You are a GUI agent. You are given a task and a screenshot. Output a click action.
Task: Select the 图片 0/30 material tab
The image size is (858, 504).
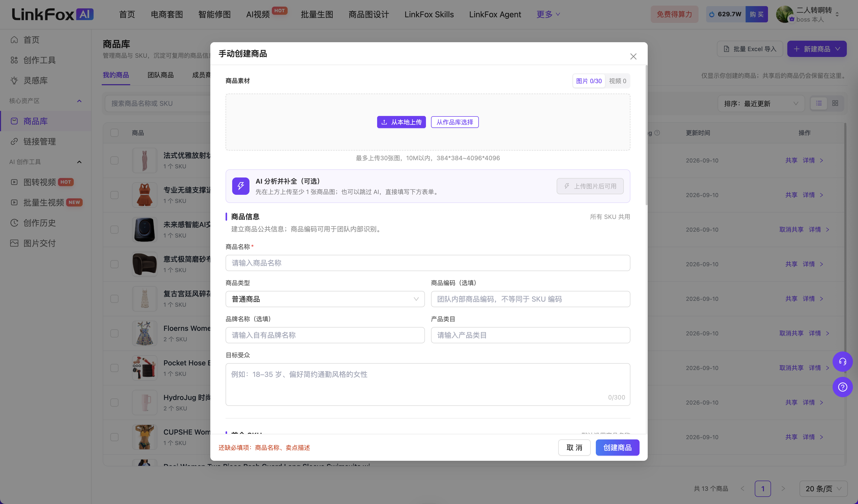(x=589, y=81)
